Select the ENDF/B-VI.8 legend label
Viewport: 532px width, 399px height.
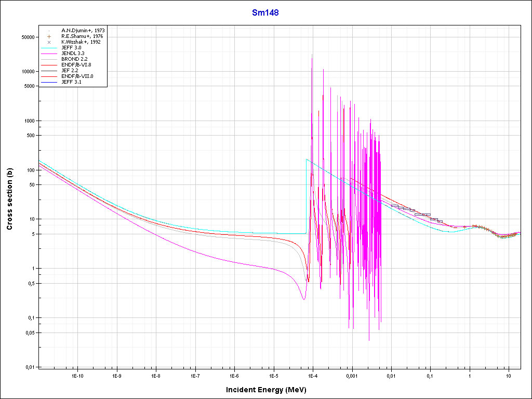[77, 65]
